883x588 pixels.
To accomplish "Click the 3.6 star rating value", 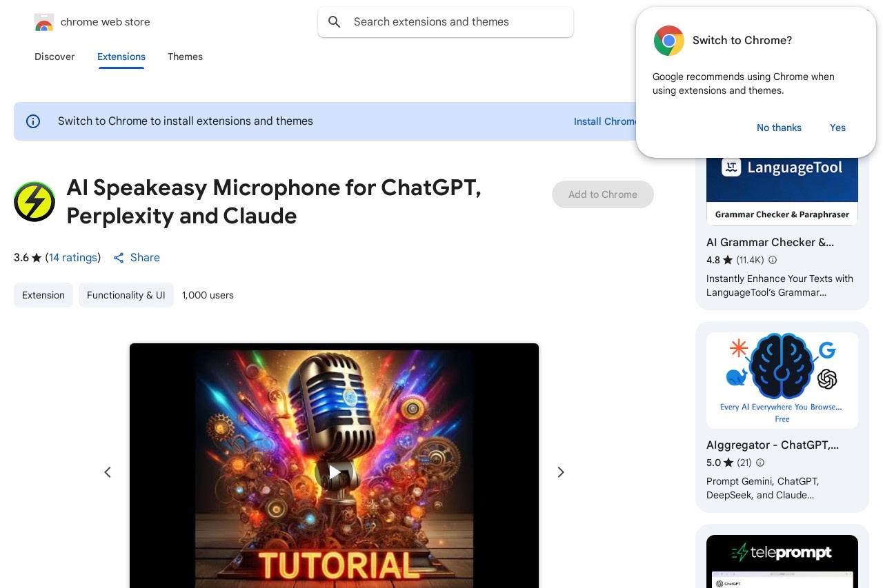I will (x=28, y=258).
